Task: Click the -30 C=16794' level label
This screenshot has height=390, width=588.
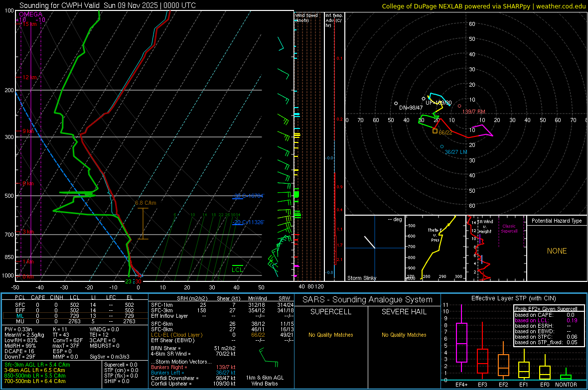Action: 249,196
